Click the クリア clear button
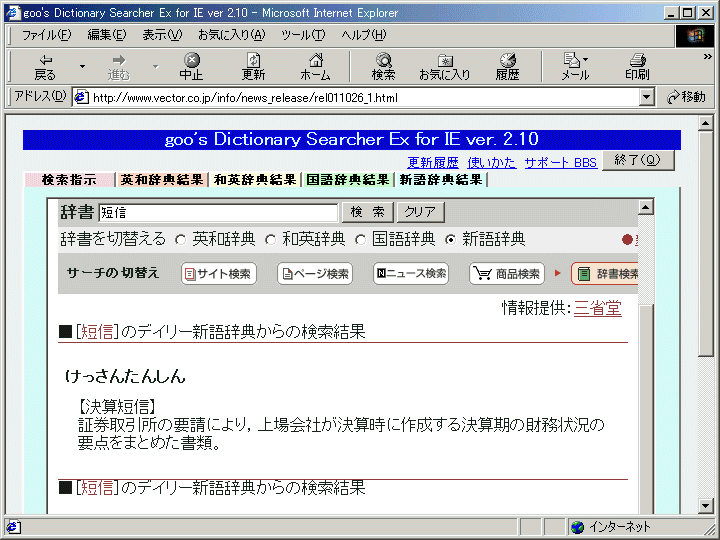This screenshot has width=720, height=540. 420,212
